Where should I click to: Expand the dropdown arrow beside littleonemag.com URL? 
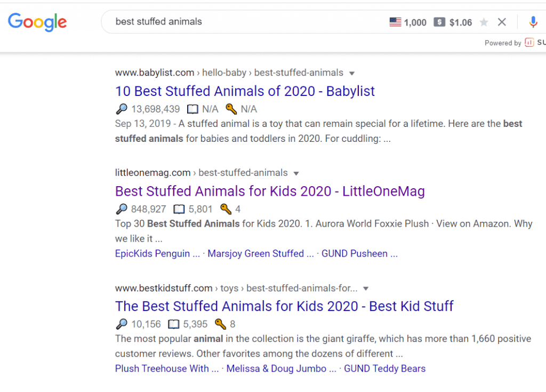[x=296, y=173]
